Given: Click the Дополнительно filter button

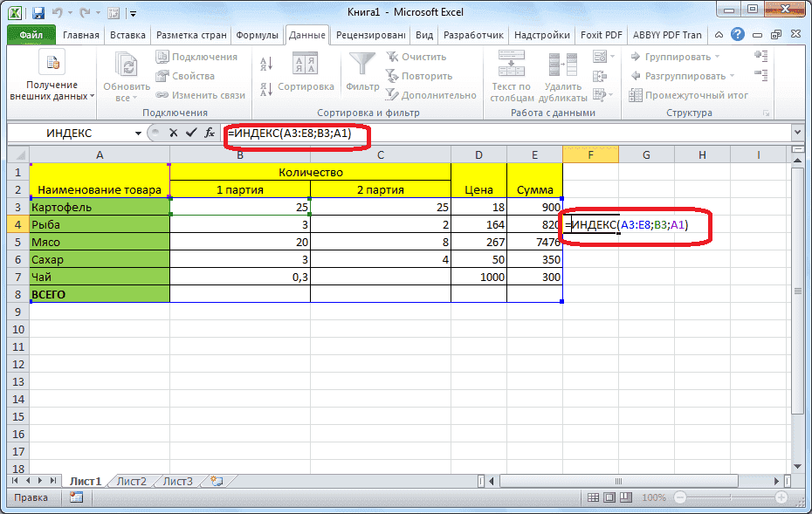Looking at the screenshot, I should pos(428,93).
